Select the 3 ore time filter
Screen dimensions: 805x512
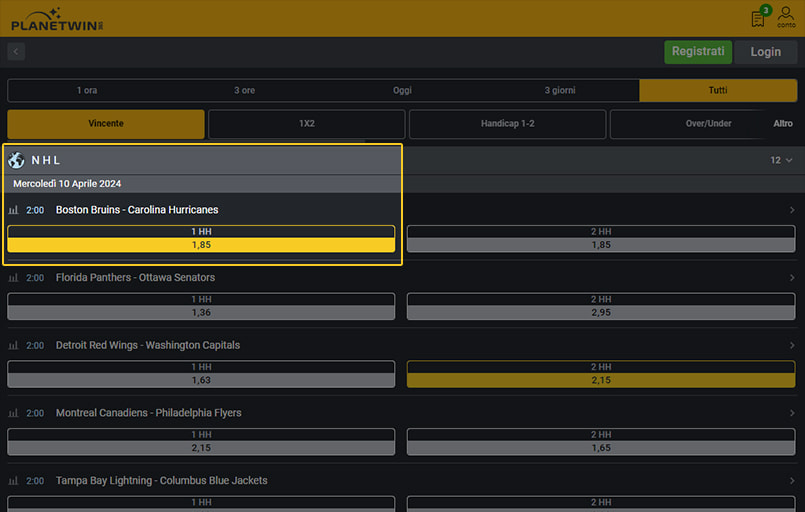coord(244,90)
